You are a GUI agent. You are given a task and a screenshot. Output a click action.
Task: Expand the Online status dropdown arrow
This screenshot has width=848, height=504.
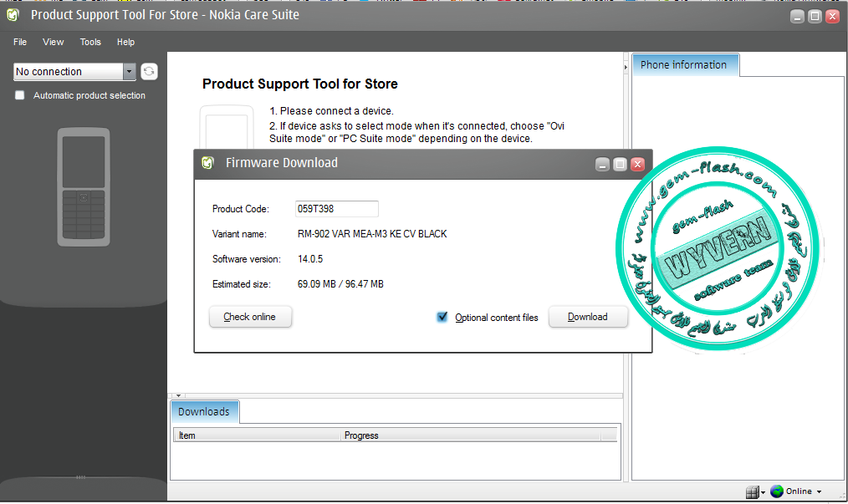click(x=819, y=491)
